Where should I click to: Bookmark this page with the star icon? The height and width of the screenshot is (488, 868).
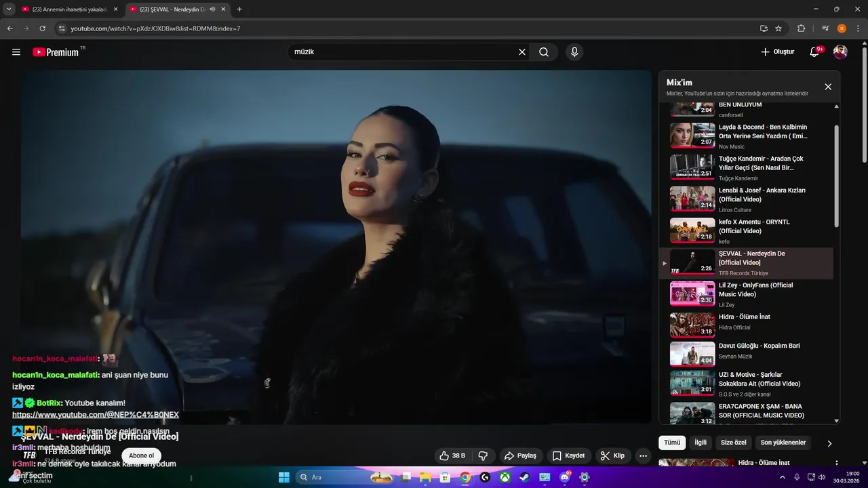(x=778, y=28)
